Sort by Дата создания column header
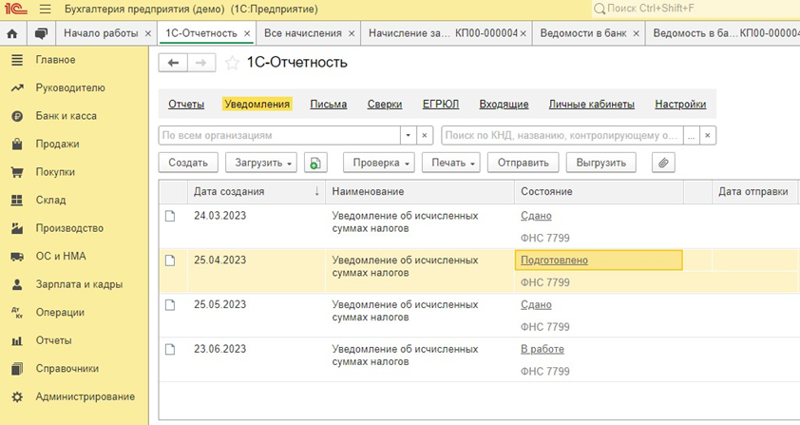The height and width of the screenshot is (425, 800). click(x=256, y=192)
